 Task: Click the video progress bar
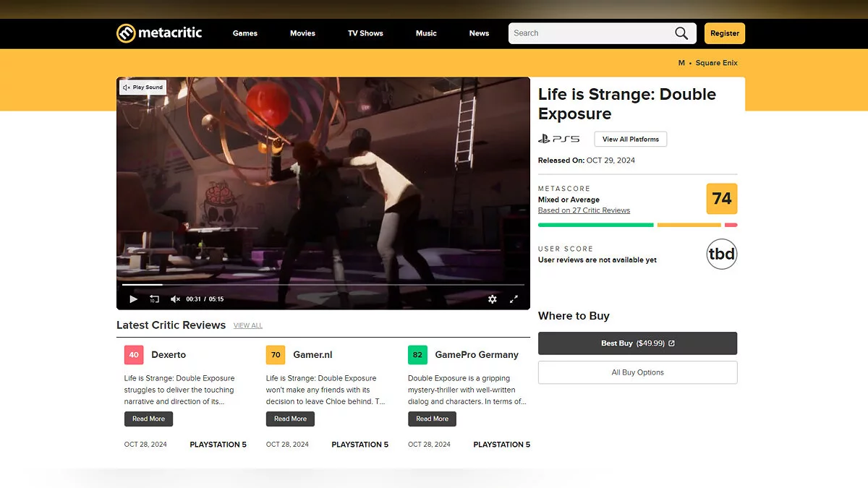point(323,285)
